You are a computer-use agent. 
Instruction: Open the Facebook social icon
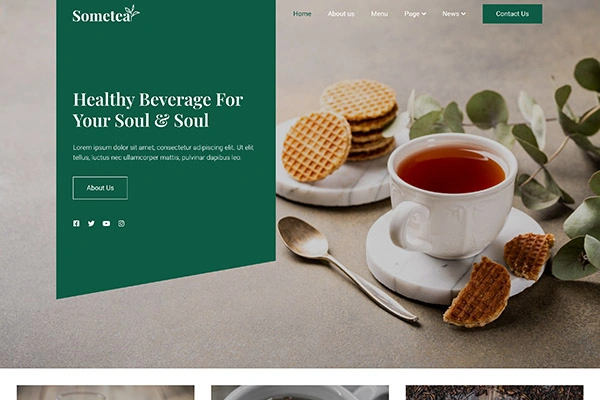pyautogui.click(x=77, y=224)
